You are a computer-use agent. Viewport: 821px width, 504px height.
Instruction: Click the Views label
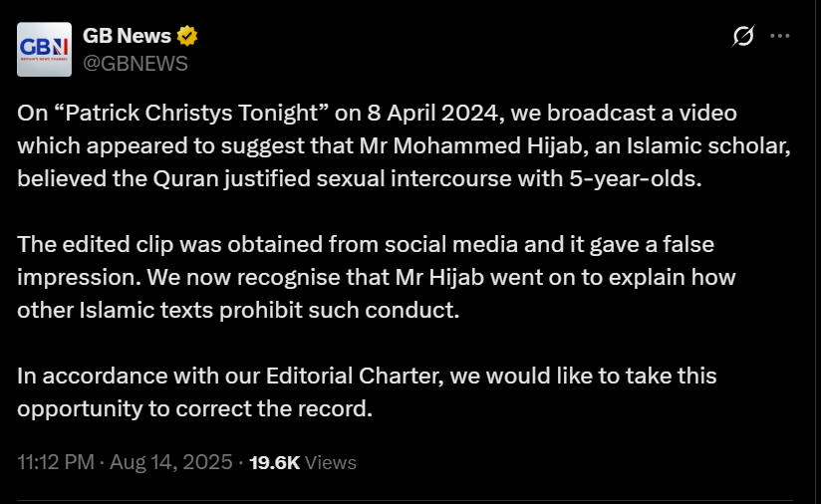(x=330, y=462)
